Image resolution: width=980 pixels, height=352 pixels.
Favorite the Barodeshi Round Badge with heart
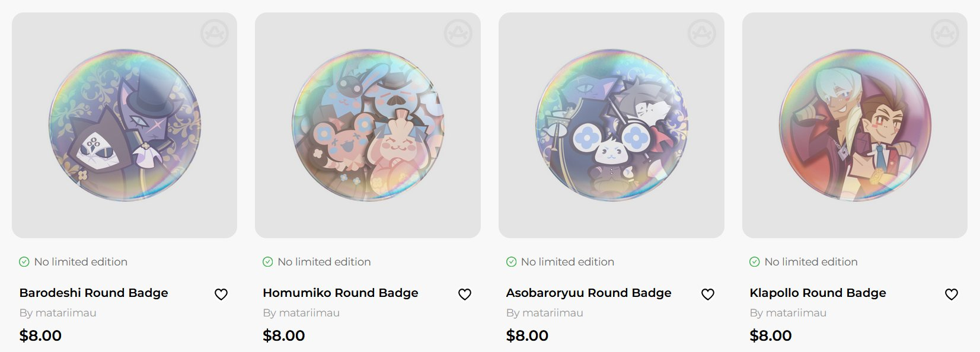[x=221, y=294]
